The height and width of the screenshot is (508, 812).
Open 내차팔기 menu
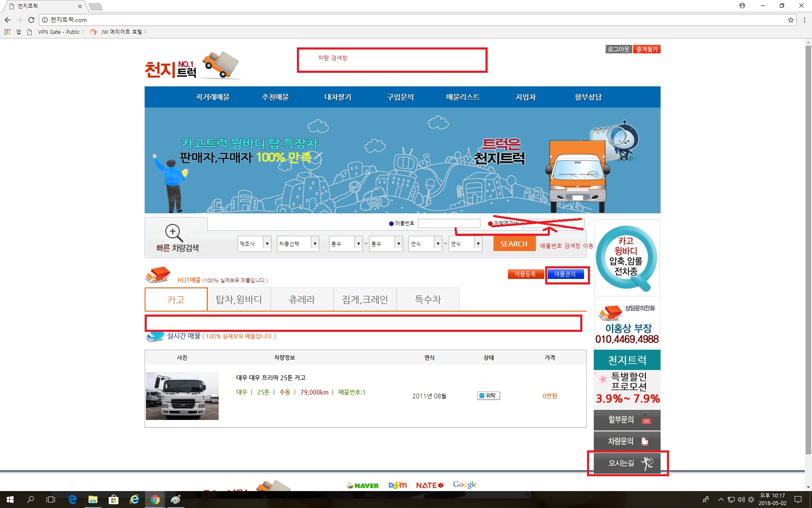pyautogui.click(x=337, y=97)
